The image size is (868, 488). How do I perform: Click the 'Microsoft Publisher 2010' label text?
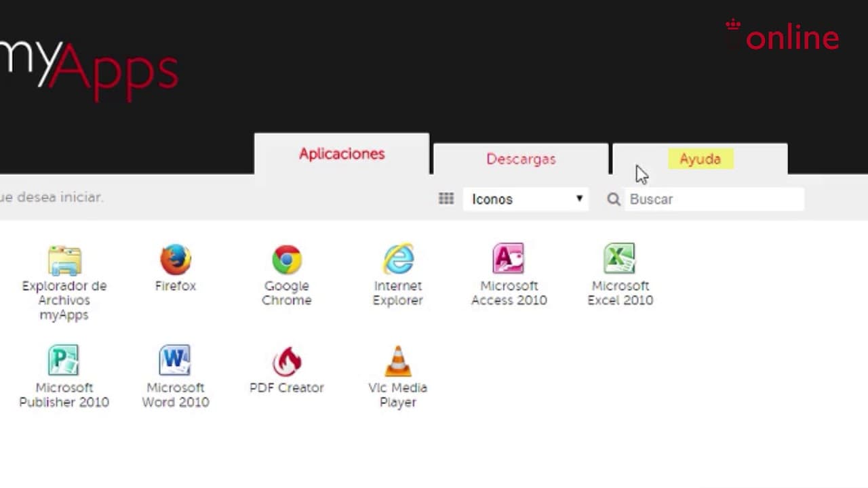point(64,395)
